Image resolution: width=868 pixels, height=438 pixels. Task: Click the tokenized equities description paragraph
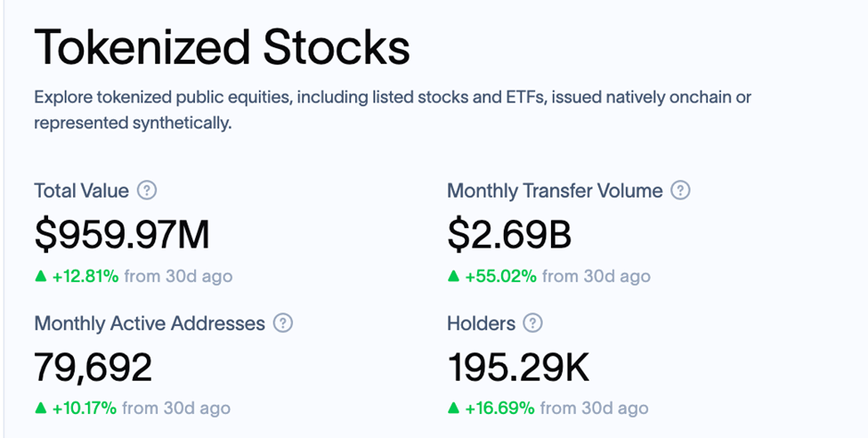[x=392, y=109]
